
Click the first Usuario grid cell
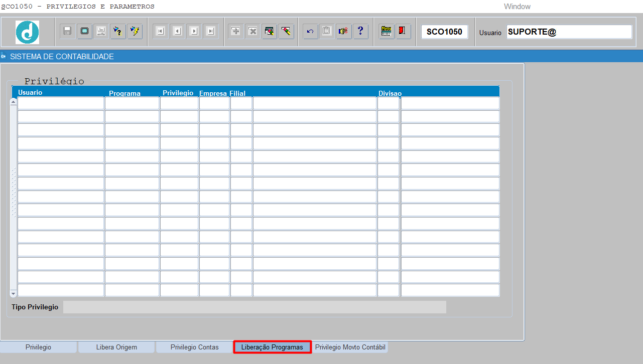click(61, 103)
